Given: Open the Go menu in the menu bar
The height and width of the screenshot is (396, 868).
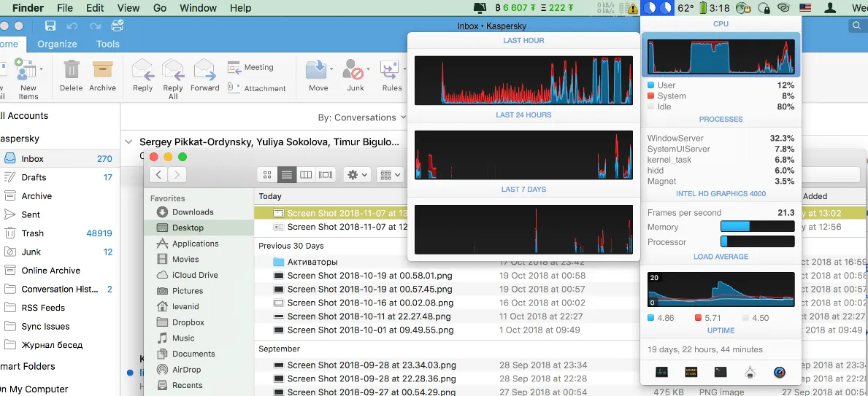Looking at the screenshot, I should 159,8.
